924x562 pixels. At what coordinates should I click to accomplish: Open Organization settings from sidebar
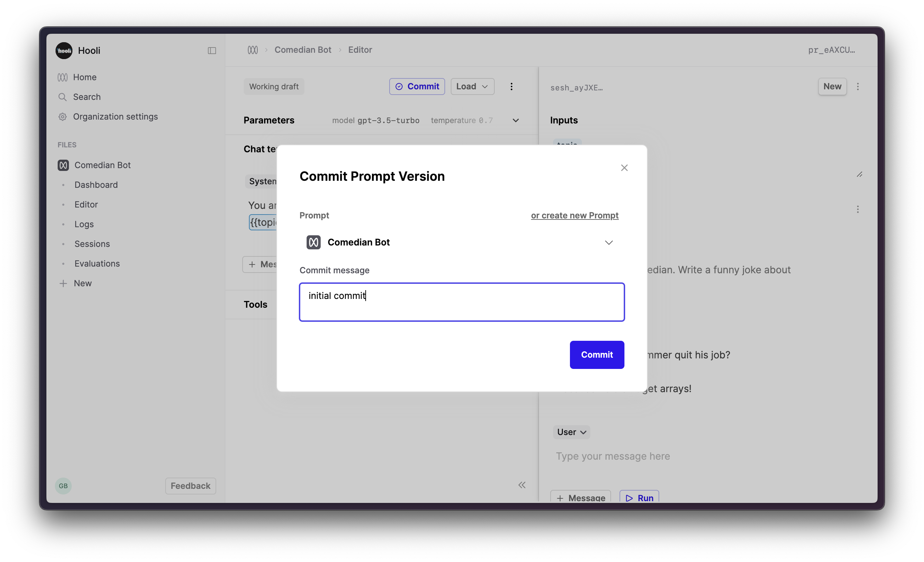coord(115,117)
